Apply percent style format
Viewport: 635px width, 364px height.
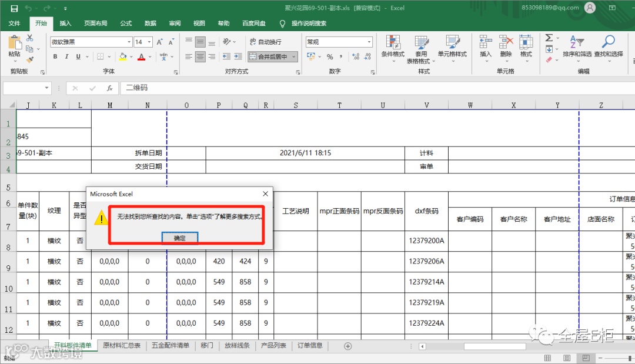(330, 56)
